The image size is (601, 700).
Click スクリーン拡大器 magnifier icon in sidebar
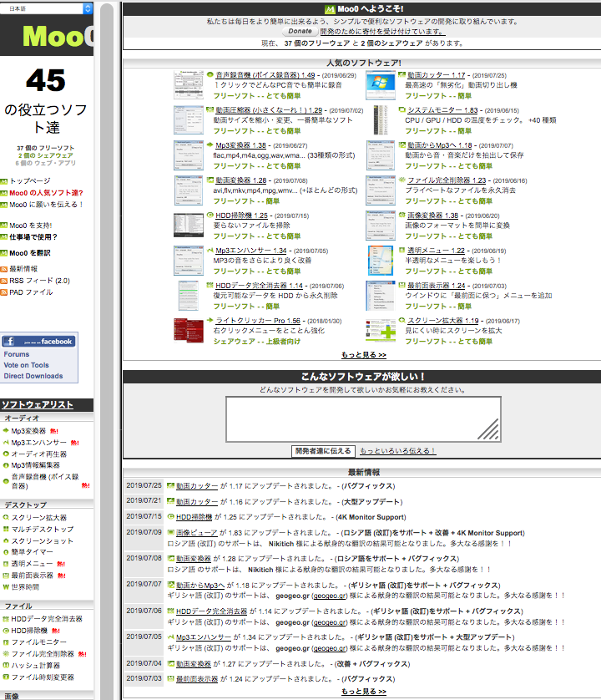point(6,517)
